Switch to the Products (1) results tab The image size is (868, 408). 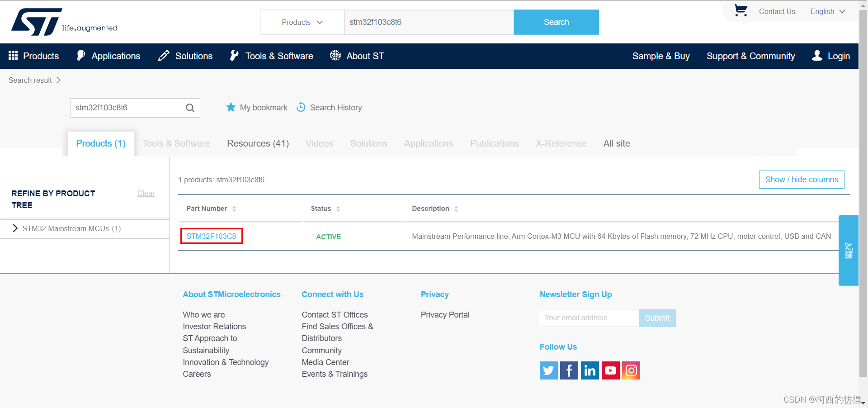pos(101,143)
